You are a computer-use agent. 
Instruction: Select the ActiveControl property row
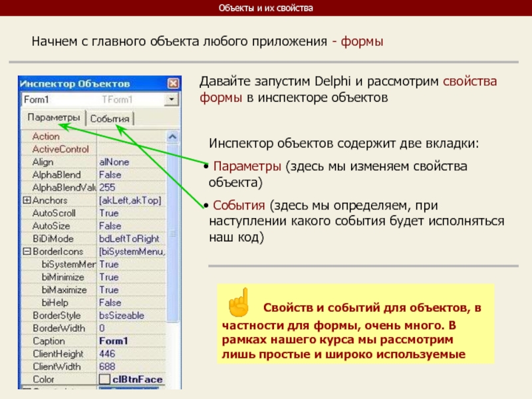[61, 149]
